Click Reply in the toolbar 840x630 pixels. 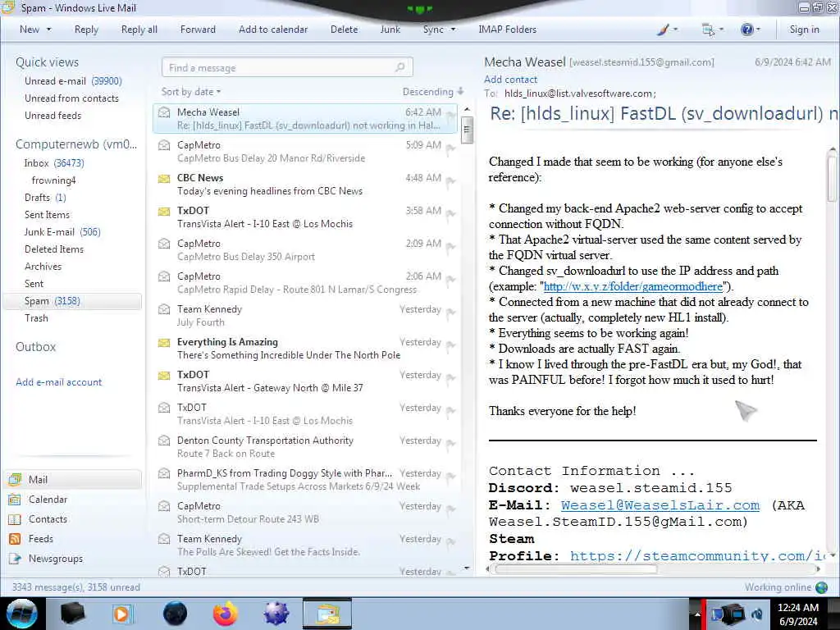[x=86, y=30]
